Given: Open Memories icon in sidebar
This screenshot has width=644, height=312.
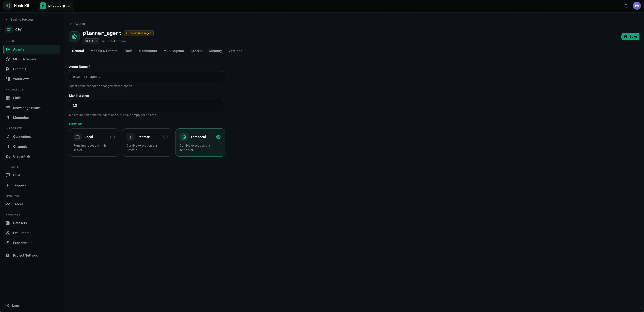Looking at the screenshot, I should click(8, 118).
